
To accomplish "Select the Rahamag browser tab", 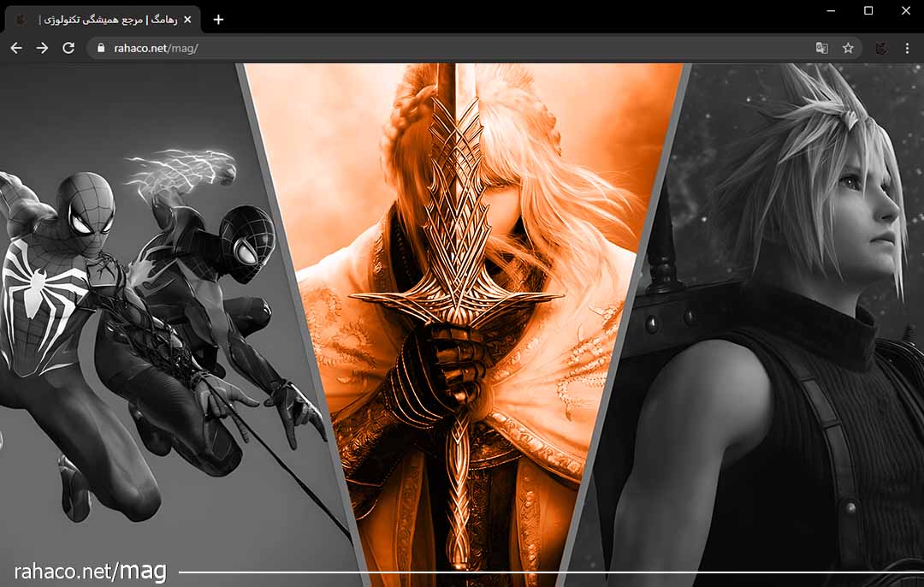I will coord(103,19).
